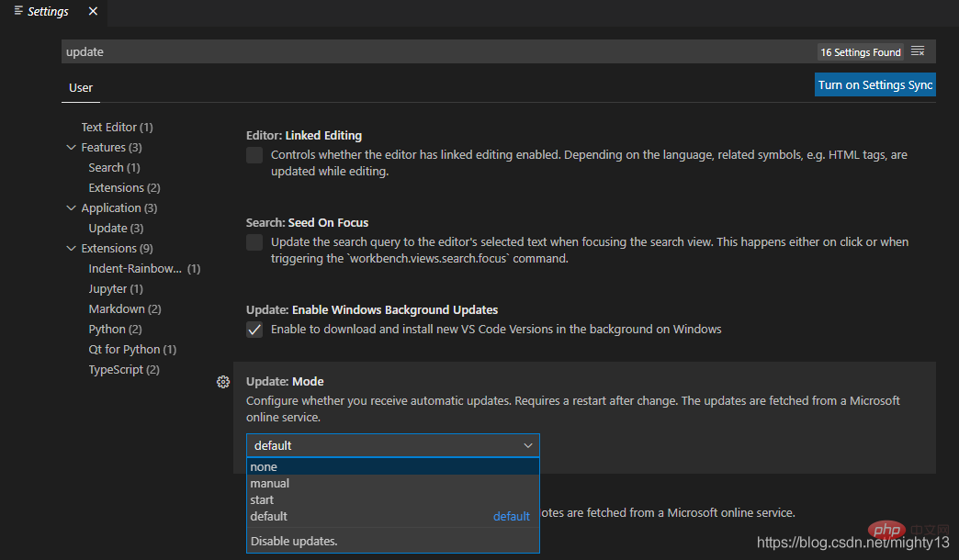This screenshot has width=959, height=560.
Task: Select the Settings tab title
Action: point(48,12)
